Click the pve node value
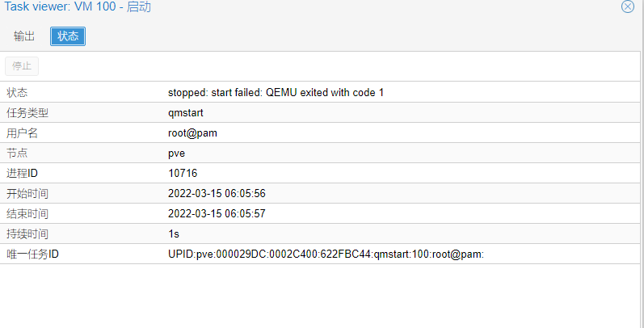644x328 pixels. click(x=177, y=153)
